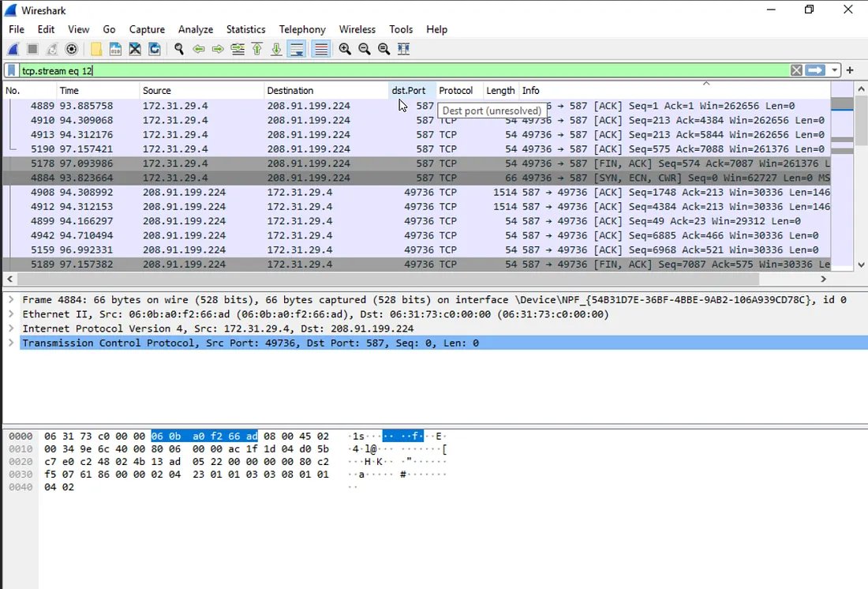Find a packet using the magnifier icon
This screenshot has height=589, width=868.
pos(178,49)
